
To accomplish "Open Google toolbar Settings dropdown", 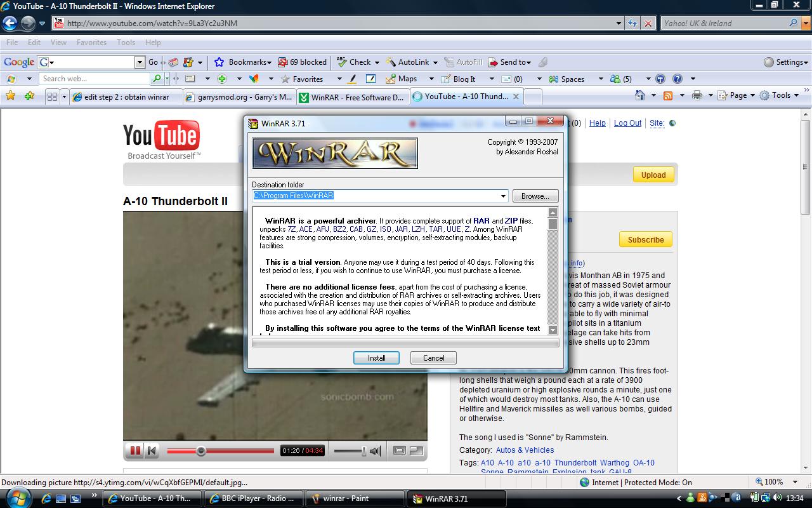I will [x=786, y=62].
